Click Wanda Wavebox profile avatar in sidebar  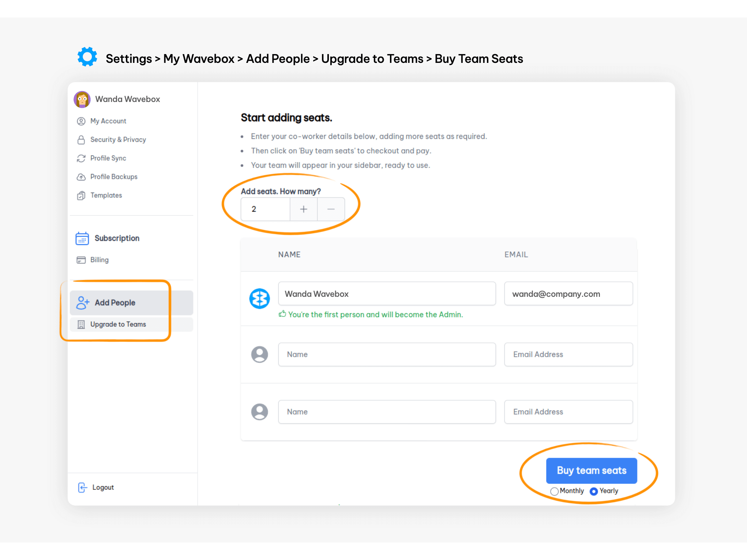click(82, 99)
